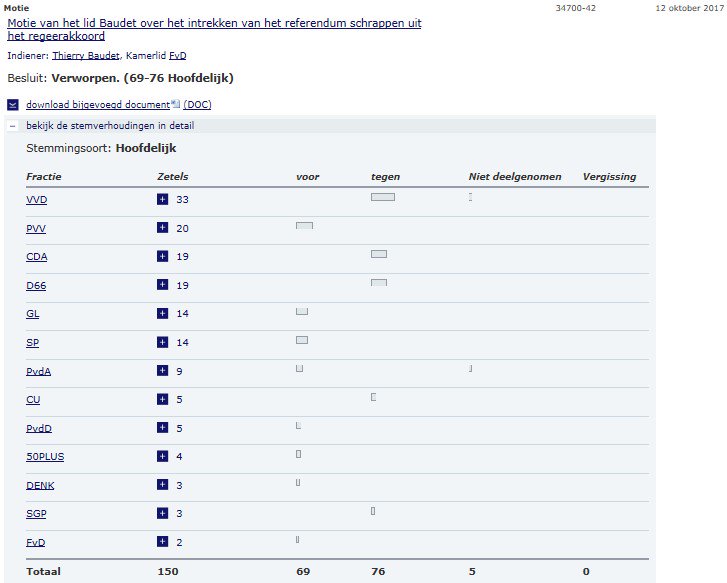Collapse the stemverhoudingen detail section
The image size is (727, 583).
point(13,126)
